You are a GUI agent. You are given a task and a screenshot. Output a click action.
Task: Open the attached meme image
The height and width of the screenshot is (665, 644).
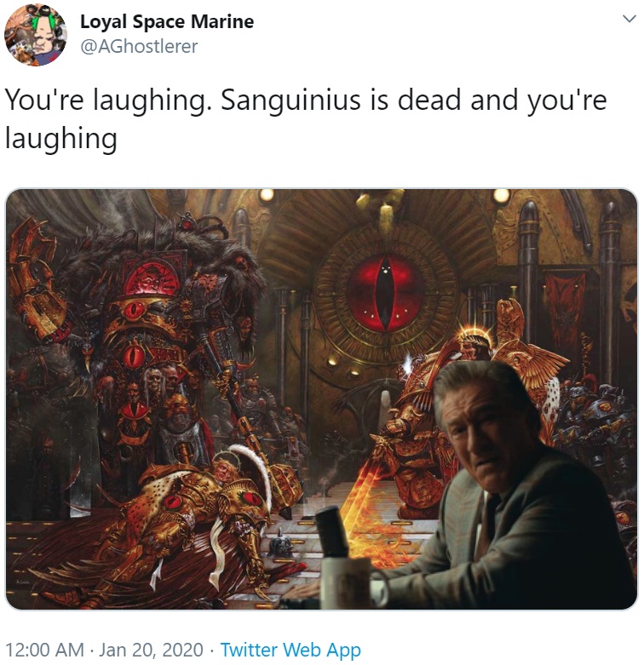click(321, 399)
